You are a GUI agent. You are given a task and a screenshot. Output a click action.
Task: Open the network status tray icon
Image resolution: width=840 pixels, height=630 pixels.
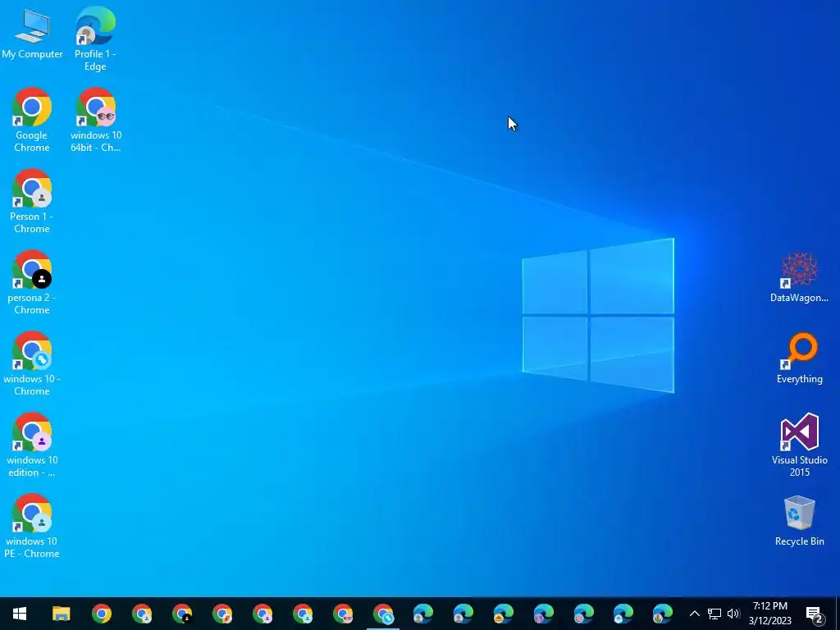pyautogui.click(x=714, y=614)
